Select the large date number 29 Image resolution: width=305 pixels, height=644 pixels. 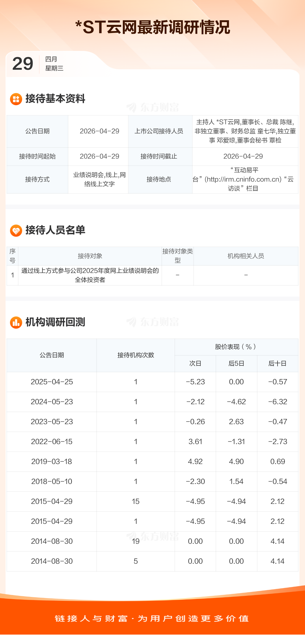[x=23, y=64]
